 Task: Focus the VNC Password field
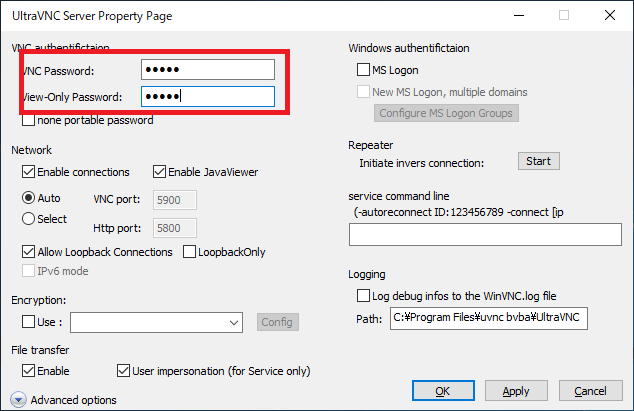208,70
